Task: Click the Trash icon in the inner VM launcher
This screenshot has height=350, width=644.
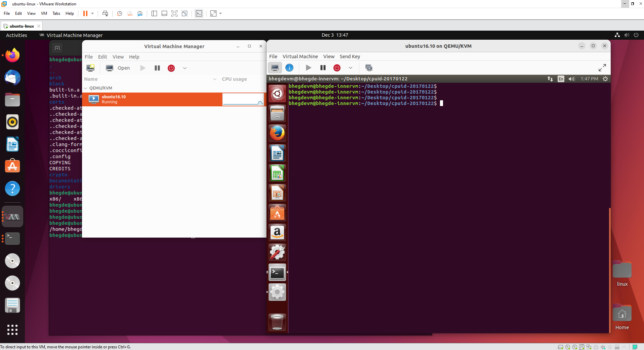Action: click(277, 322)
